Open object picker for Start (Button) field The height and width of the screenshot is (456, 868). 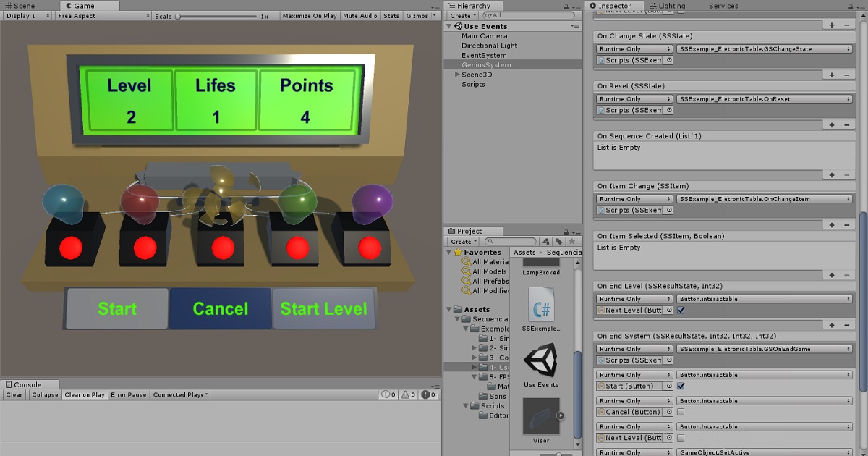pos(668,387)
